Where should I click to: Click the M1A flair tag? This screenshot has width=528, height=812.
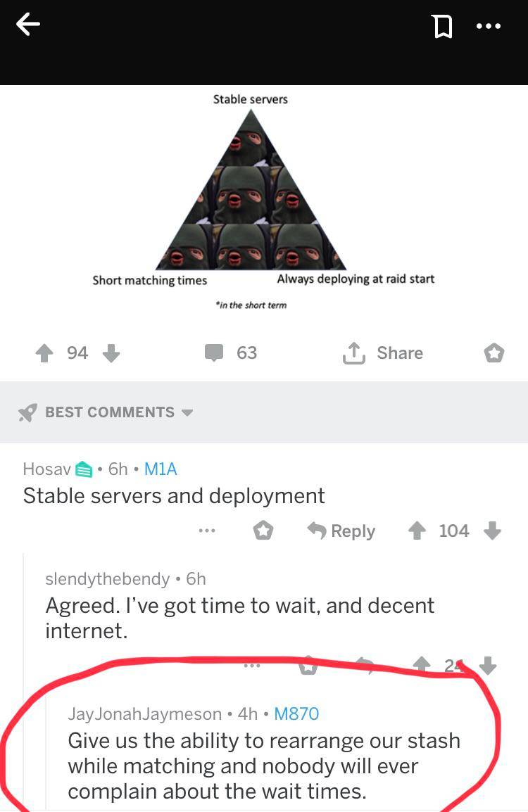pyautogui.click(x=161, y=469)
